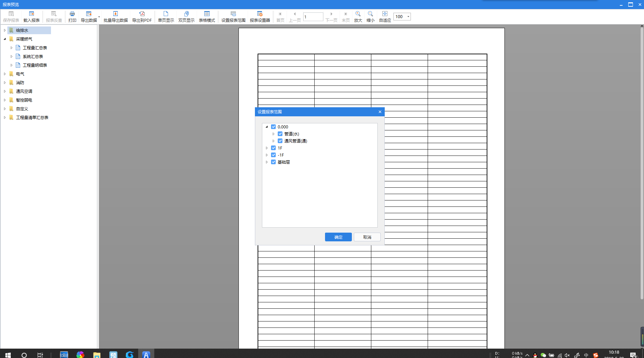This screenshot has width=644, height=358.
Task: Switch to 单页显示 view
Action: click(x=166, y=16)
